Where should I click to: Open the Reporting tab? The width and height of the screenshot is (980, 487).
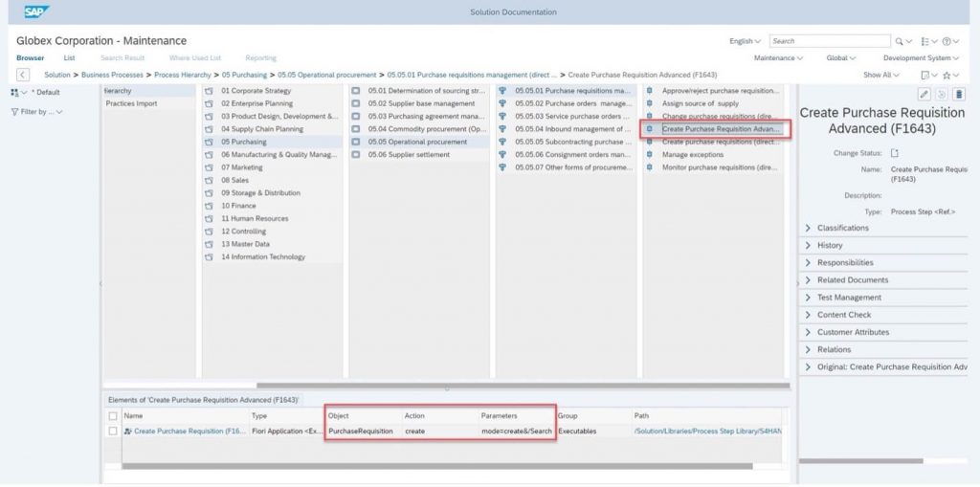tap(260, 58)
